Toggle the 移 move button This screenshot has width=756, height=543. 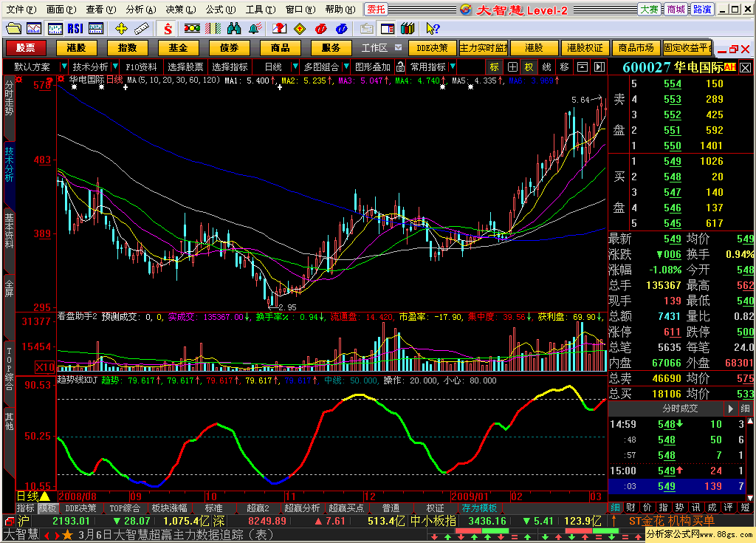[x=564, y=67]
